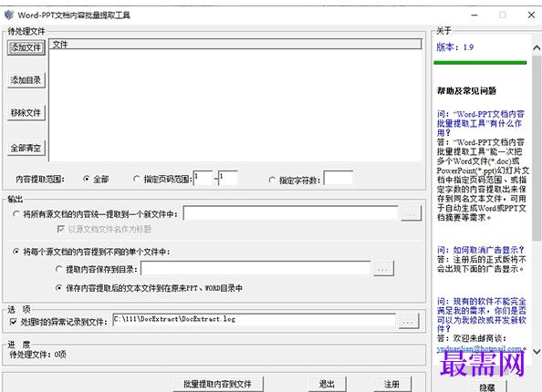
Task: Toggle 以源文档文件名作为标题 checkbox
Action: [x=61, y=229]
